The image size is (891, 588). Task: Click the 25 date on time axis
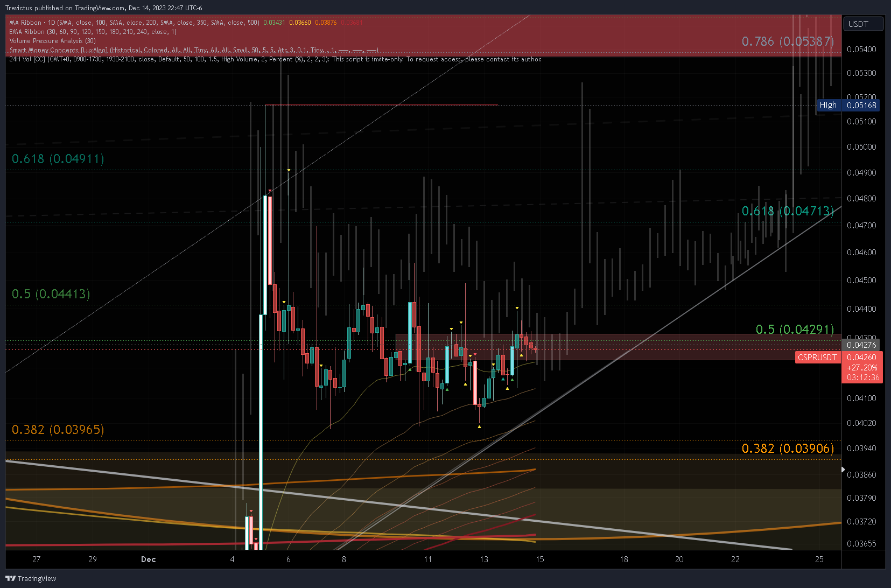click(x=819, y=559)
